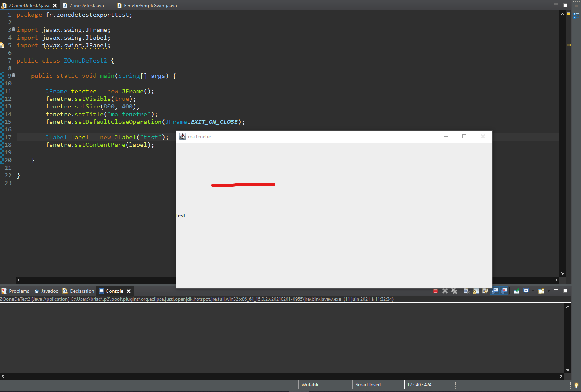Terminate the running Java application

click(x=435, y=291)
